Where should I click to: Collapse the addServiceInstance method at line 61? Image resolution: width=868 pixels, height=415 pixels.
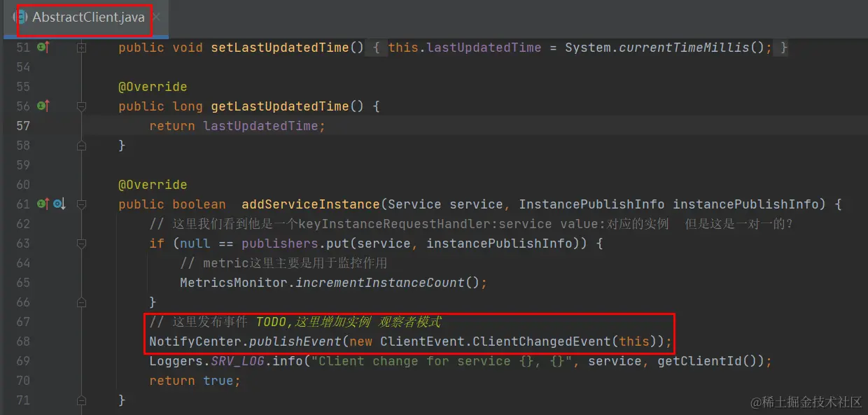[81, 204]
